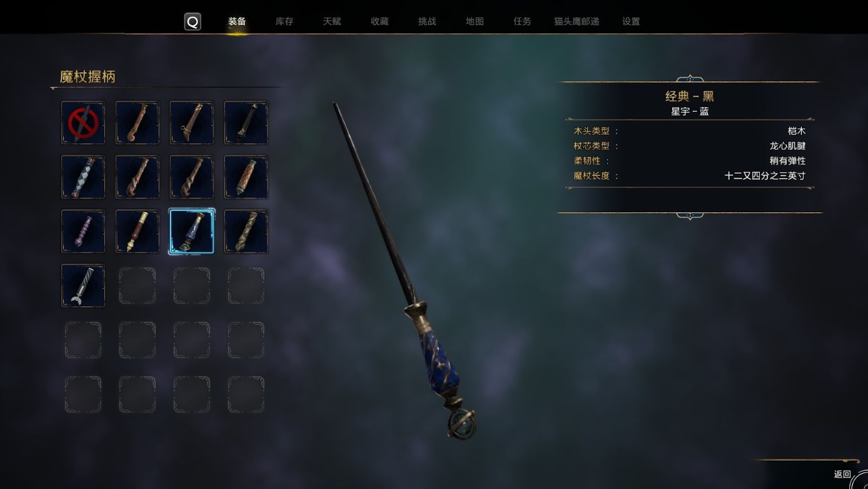Go to the 任务 quests tab
Screen dimensions: 868x489
pos(522,21)
